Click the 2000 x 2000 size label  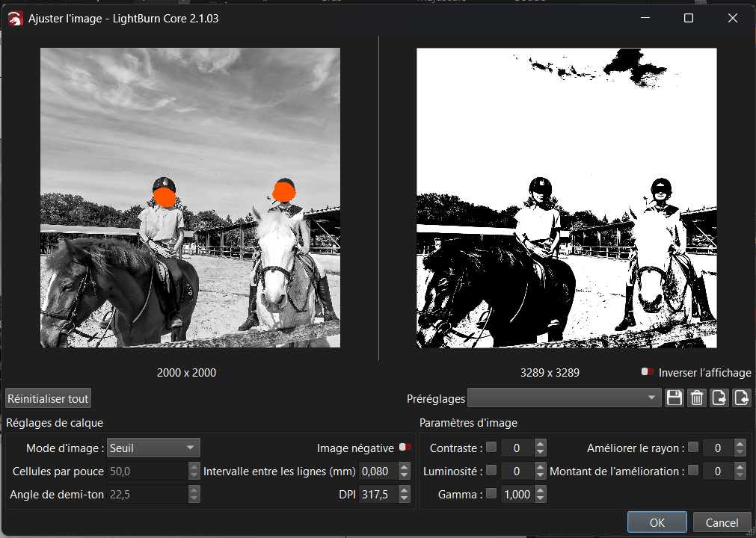pyautogui.click(x=187, y=372)
